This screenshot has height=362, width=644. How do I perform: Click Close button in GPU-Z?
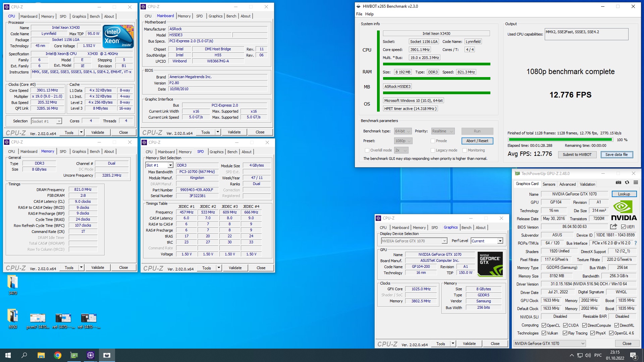click(x=627, y=344)
